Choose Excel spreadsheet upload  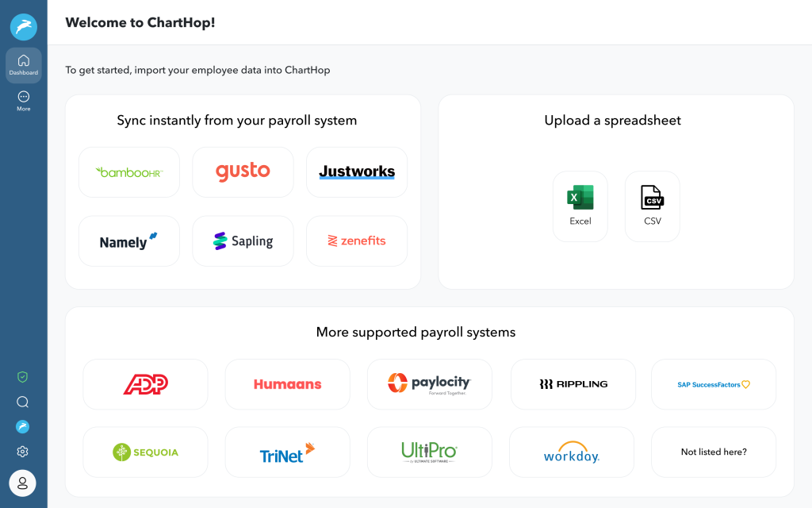pos(580,206)
